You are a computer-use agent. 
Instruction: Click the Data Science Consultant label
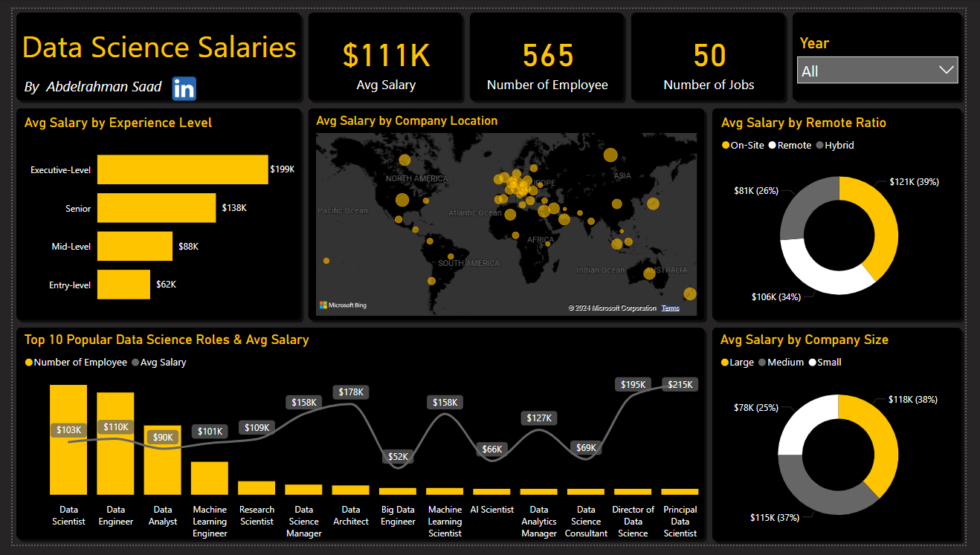(586, 521)
